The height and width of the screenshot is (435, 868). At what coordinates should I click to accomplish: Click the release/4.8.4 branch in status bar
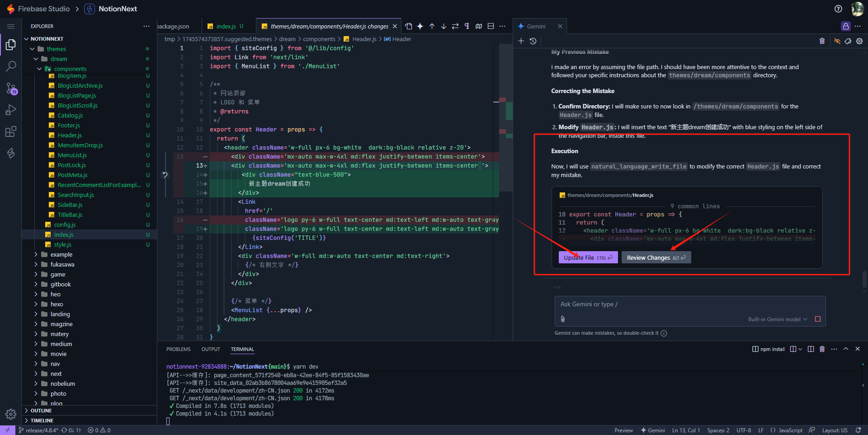[39, 430]
